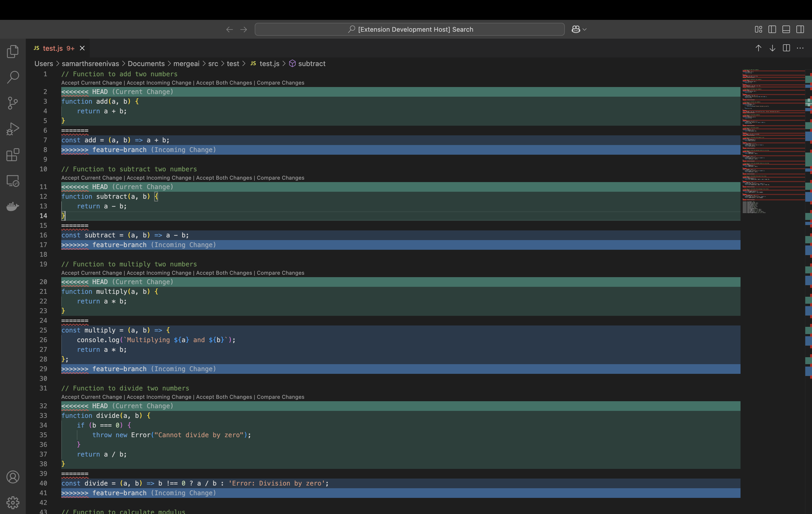Click the subtract symbol breadcrumb
The height and width of the screenshot is (514, 812).
point(312,64)
